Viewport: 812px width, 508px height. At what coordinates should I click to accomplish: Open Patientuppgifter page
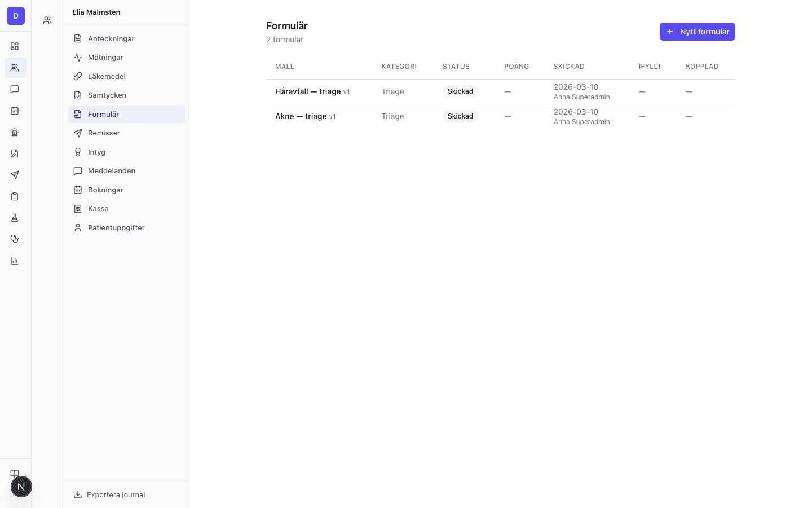click(116, 228)
